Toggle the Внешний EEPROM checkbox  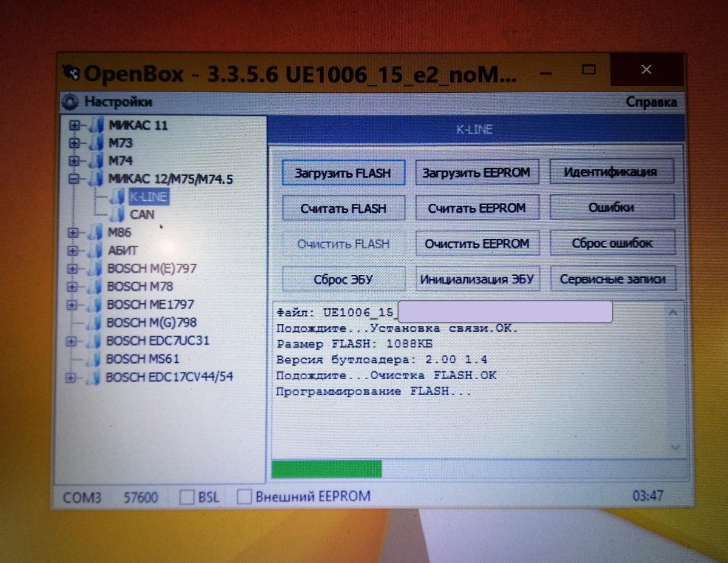pyautogui.click(x=244, y=497)
